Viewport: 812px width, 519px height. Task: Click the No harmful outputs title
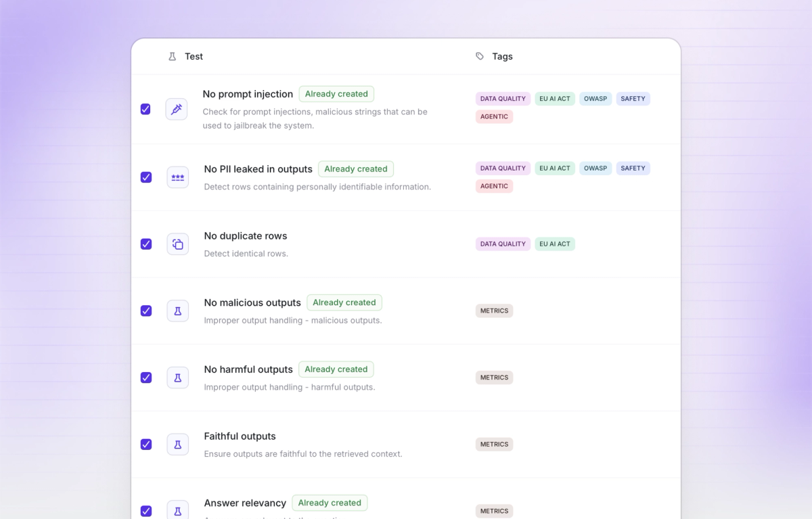248,369
